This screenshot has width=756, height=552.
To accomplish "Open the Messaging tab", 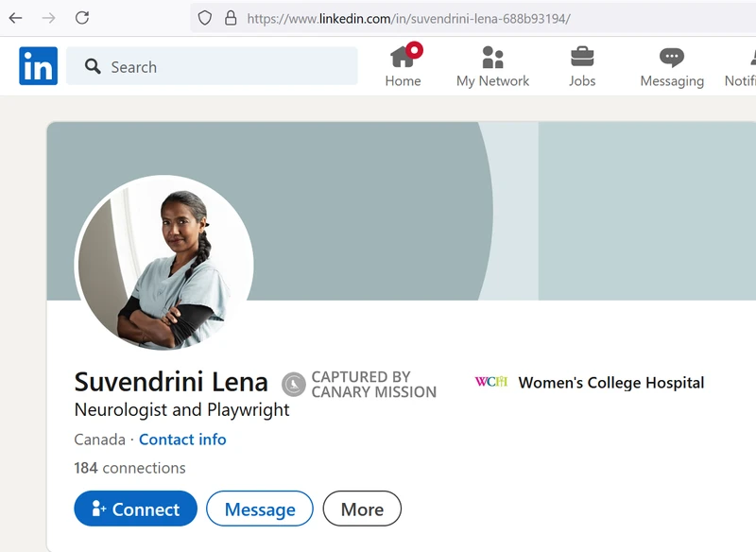I will 672,66.
